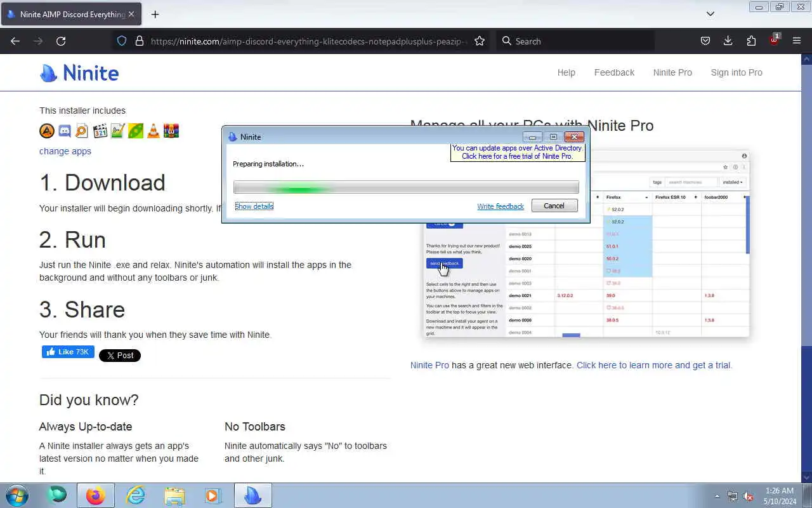Show hidden system tray icons arrow

point(717,496)
